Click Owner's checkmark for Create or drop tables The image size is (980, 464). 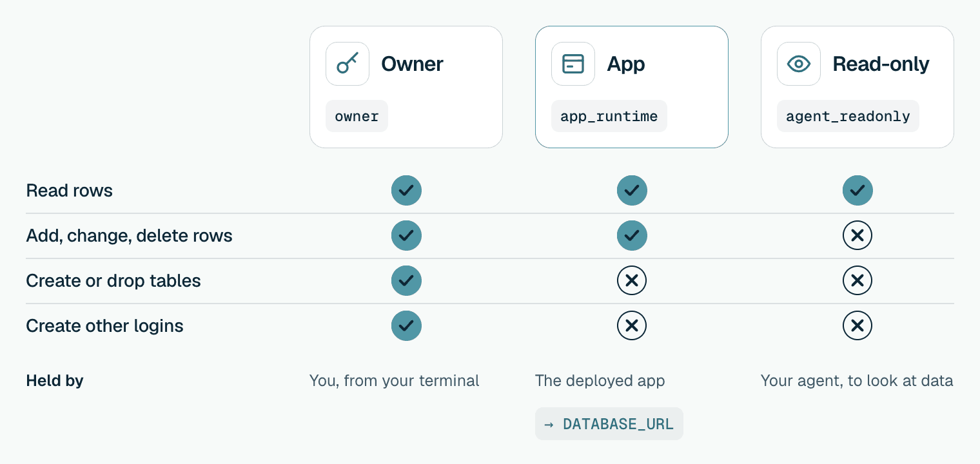406,281
